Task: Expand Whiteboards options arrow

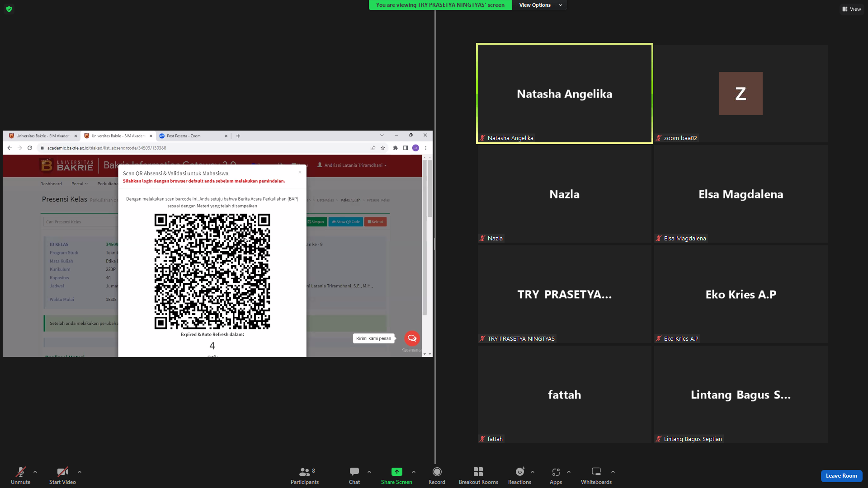Action: coord(613,472)
